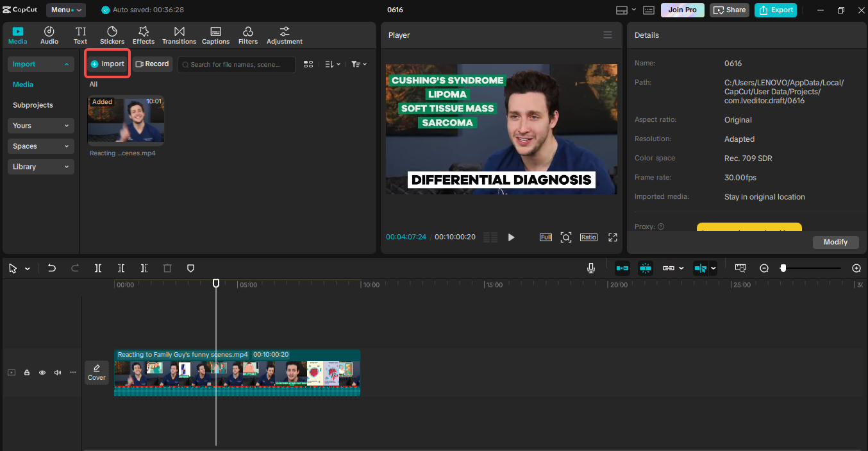Toggle visibility of the video track
This screenshot has width=868, height=451.
pos(42,372)
